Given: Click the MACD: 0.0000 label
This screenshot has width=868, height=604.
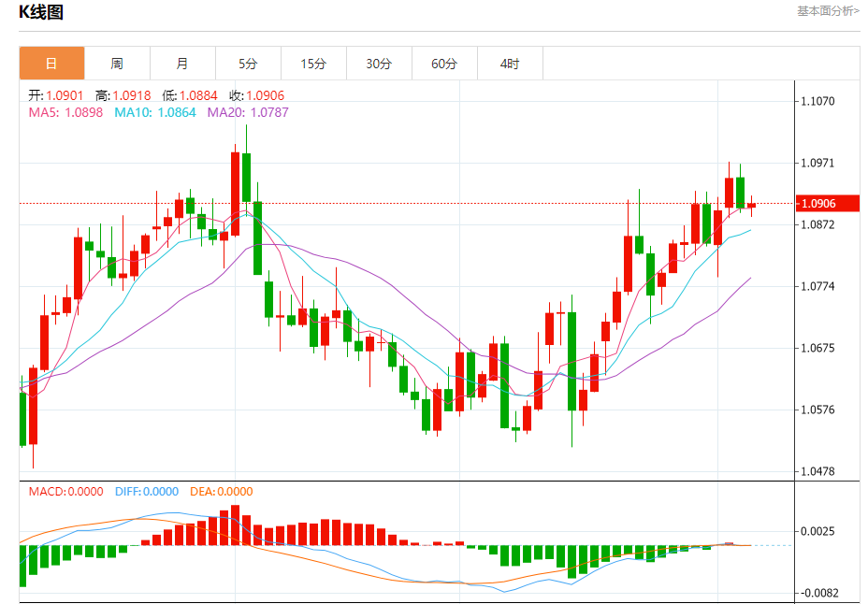Looking at the screenshot, I should (65, 492).
